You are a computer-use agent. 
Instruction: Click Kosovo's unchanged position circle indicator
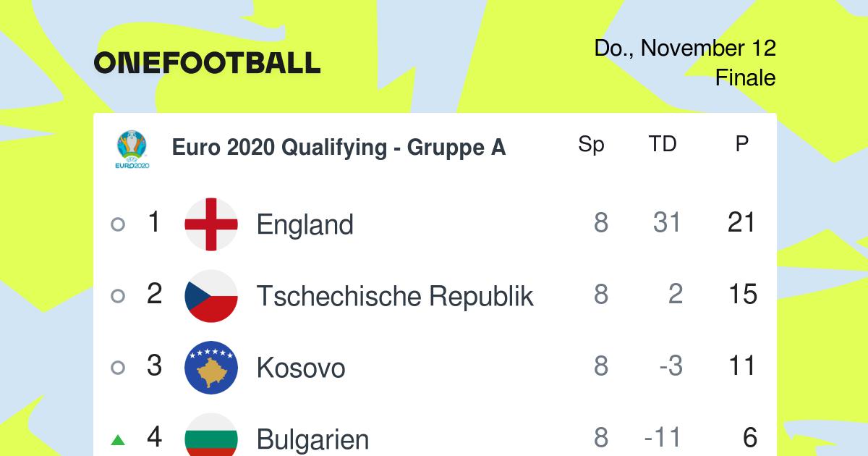118,368
